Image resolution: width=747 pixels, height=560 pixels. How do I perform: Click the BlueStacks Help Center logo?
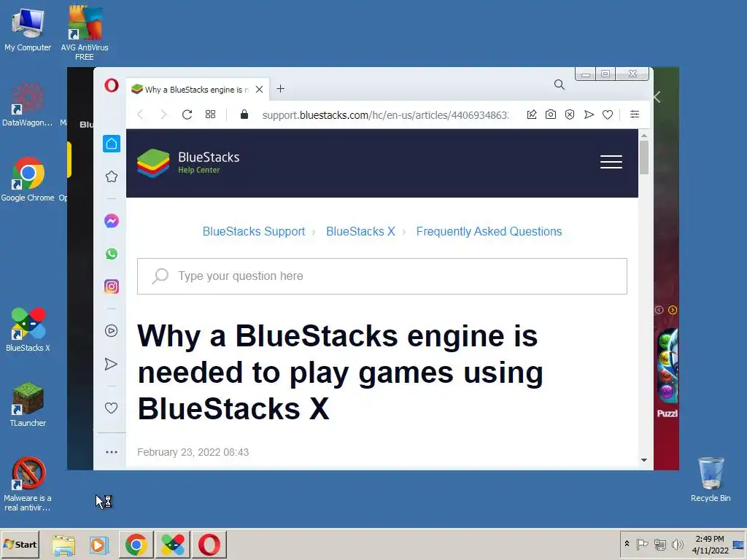[x=188, y=163]
